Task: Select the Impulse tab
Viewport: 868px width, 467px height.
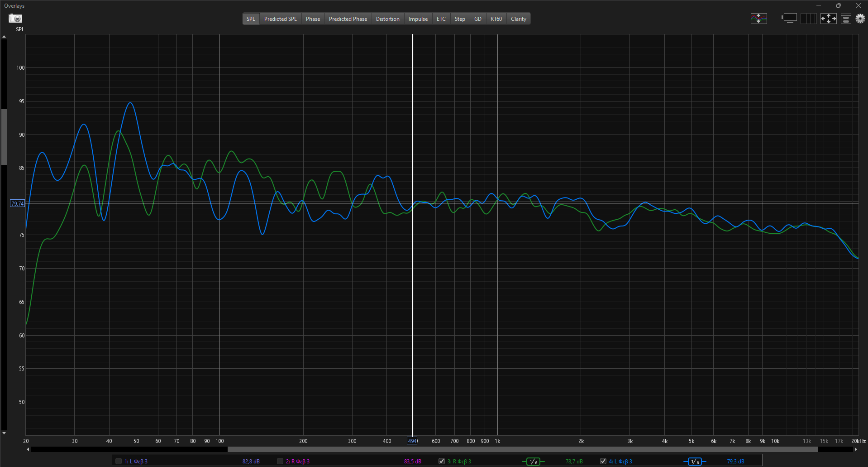Action: tap(418, 19)
